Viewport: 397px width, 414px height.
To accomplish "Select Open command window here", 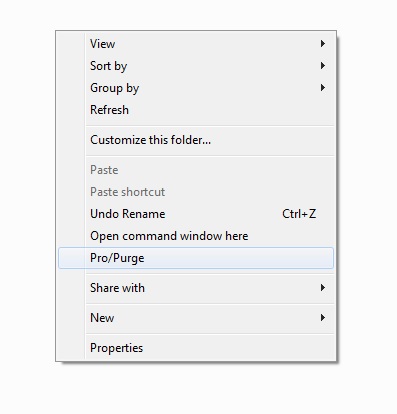I will 196,236.
